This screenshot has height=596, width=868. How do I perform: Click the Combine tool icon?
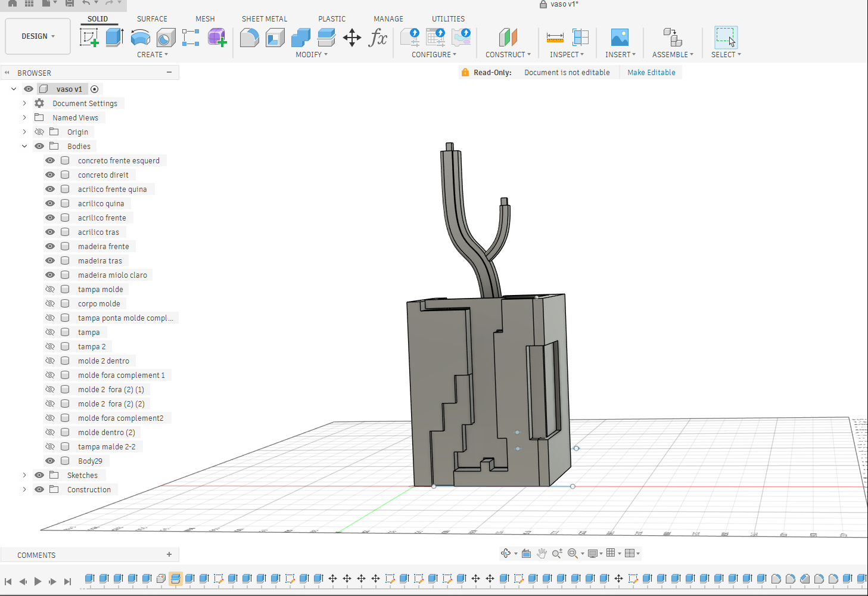[300, 38]
